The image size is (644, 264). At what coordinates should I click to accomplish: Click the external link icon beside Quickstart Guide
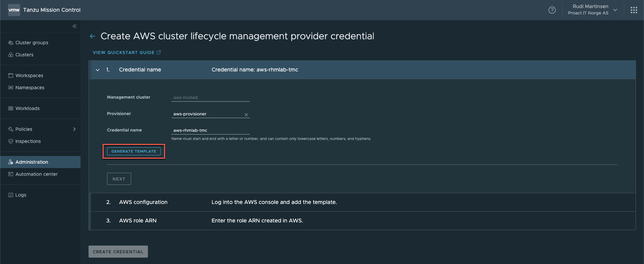pyautogui.click(x=159, y=52)
